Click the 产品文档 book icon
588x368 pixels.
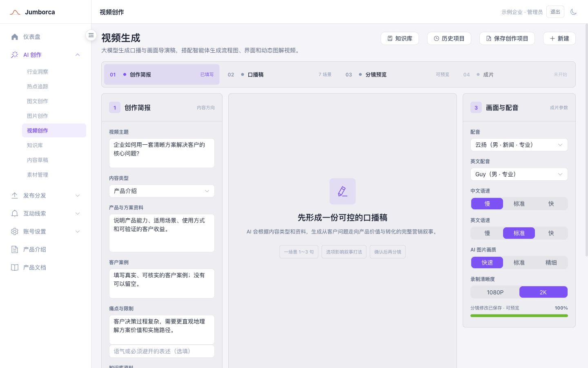(x=15, y=267)
